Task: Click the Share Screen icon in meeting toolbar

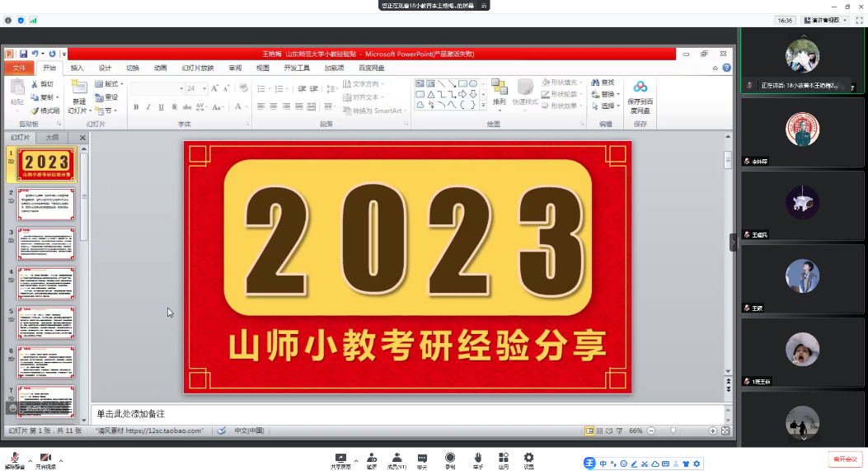Action: pyautogui.click(x=340, y=459)
